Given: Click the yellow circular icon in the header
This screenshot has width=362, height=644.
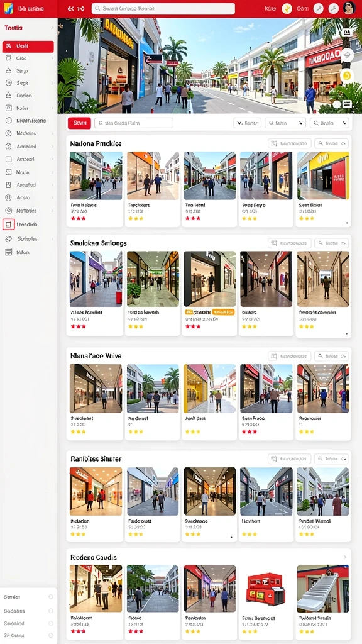Looking at the screenshot, I should 287,8.
